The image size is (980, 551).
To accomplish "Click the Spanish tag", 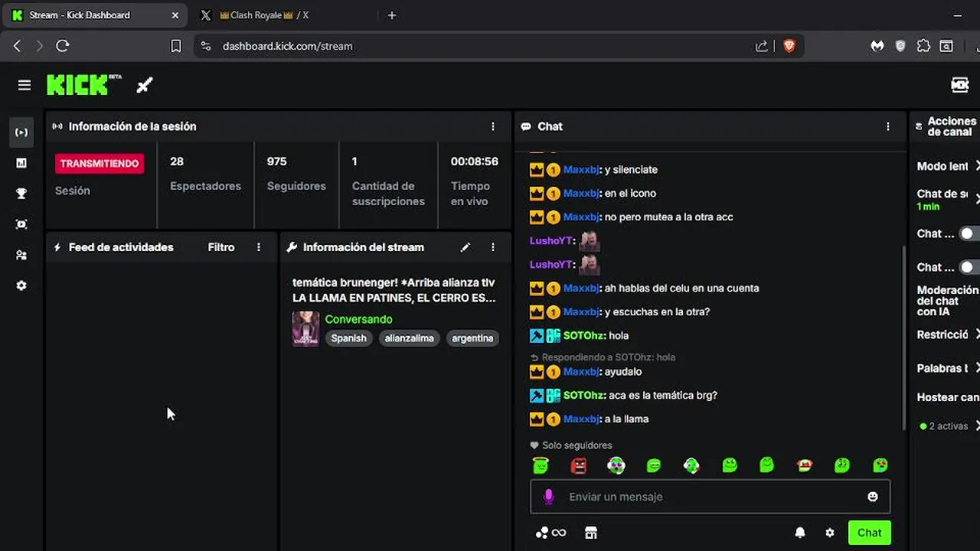I will (x=348, y=338).
